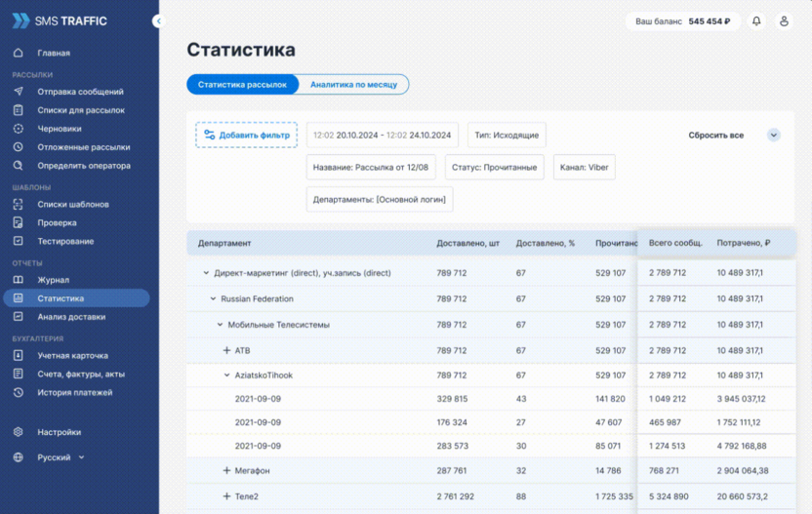Collapse the Russian Federation tree row
812x514 pixels.
click(214, 299)
